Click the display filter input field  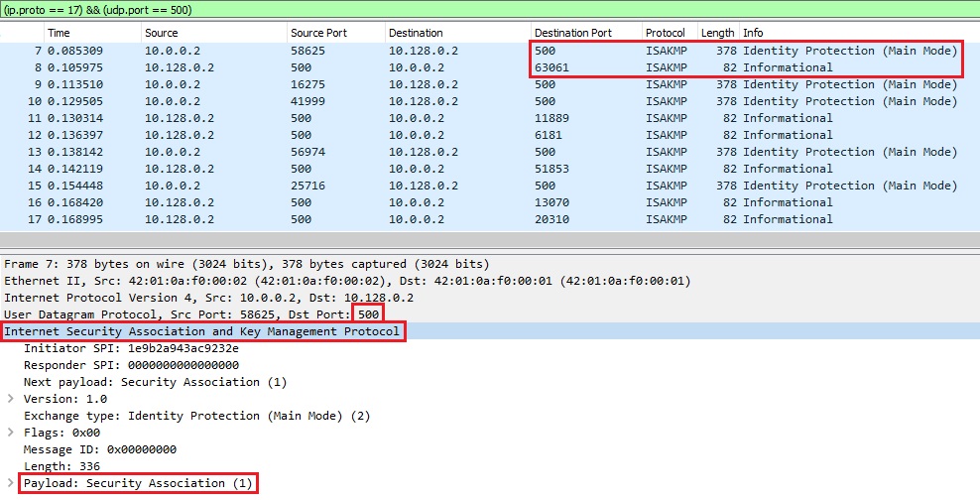tap(490, 9)
